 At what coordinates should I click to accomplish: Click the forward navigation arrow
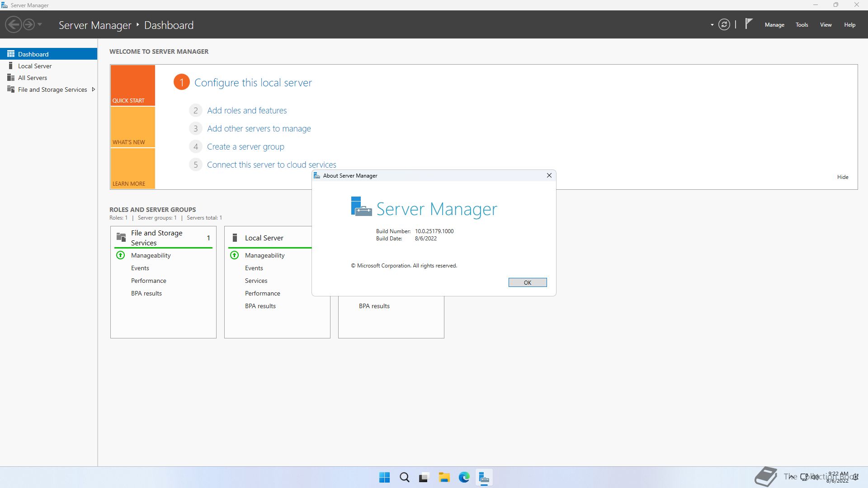tap(28, 24)
